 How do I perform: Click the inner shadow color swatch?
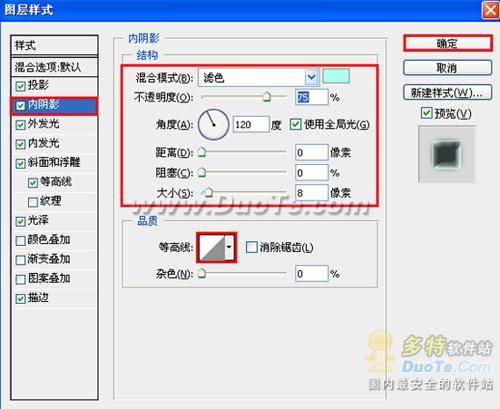click(x=336, y=76)
